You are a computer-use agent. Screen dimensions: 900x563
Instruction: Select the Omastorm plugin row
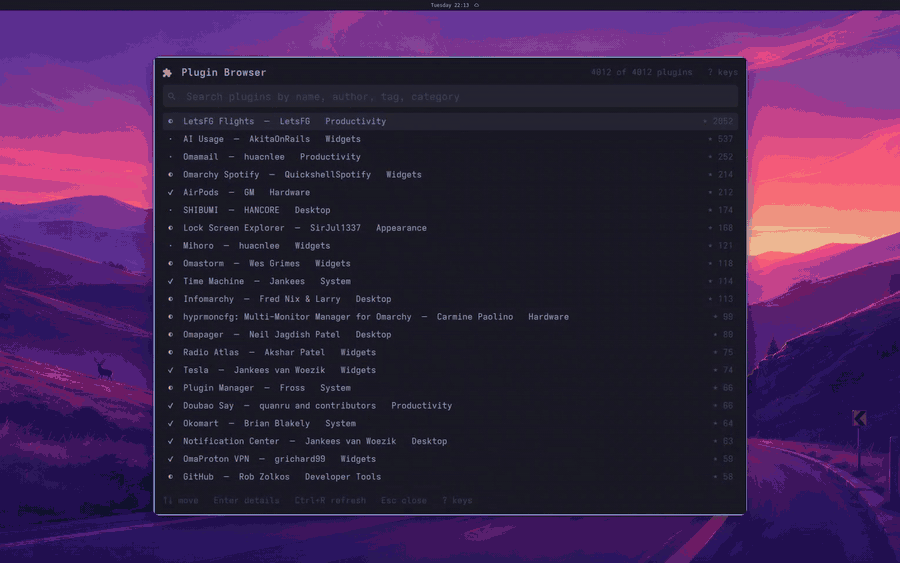(451, 263)
